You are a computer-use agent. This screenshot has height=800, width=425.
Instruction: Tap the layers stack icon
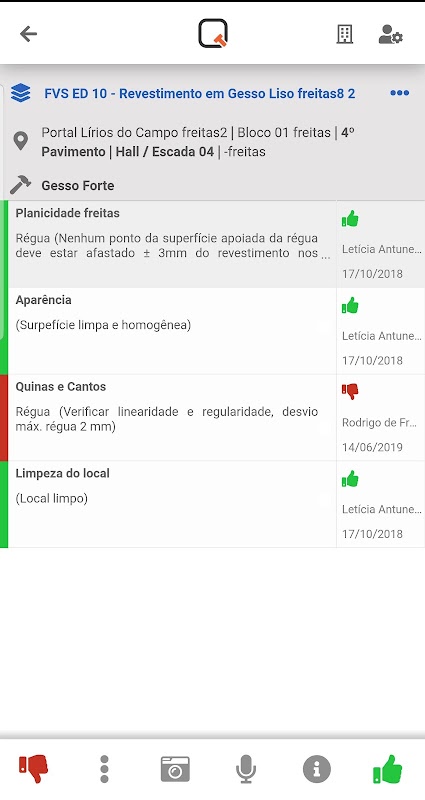[20, 93]
